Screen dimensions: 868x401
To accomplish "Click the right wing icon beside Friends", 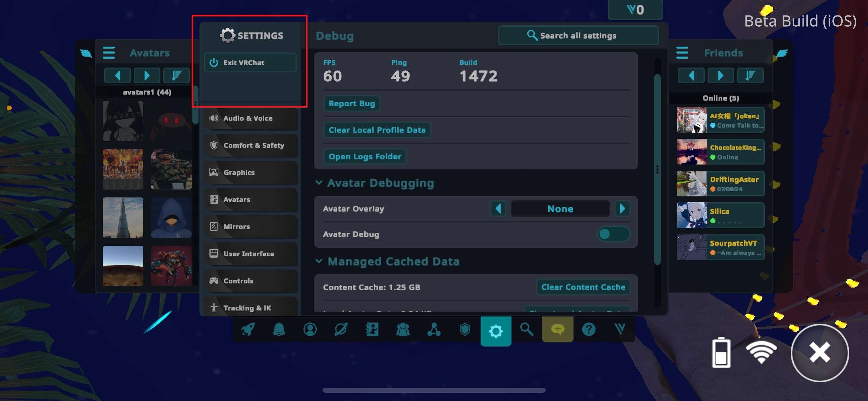I will click(782, 53).
